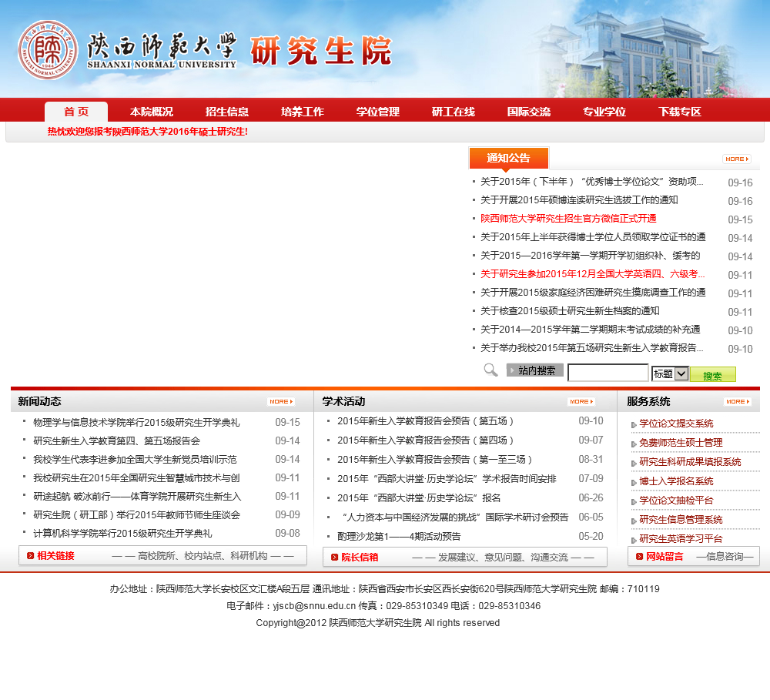
Task: Click the 研究生院 red header title
Action: (x=321, y=51)
